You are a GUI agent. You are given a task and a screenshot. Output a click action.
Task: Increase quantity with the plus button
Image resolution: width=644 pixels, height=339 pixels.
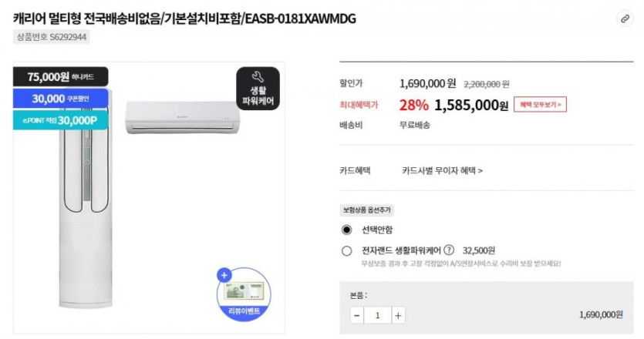tap(398, 315)
